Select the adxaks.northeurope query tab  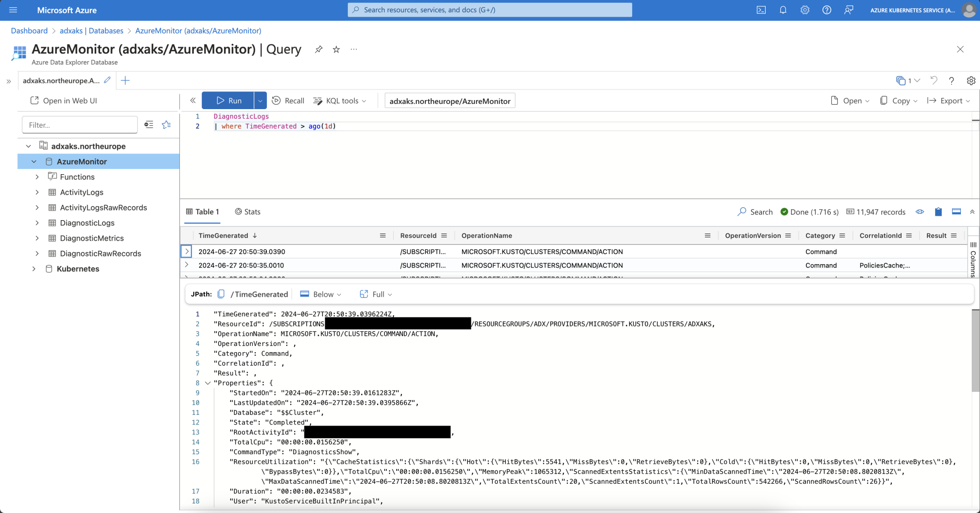[62, 80]
